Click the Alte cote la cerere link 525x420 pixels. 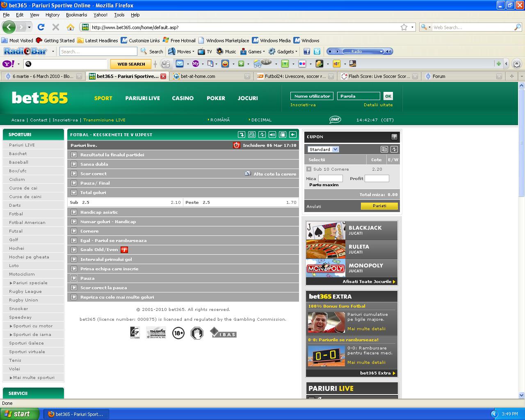point(275,174)
